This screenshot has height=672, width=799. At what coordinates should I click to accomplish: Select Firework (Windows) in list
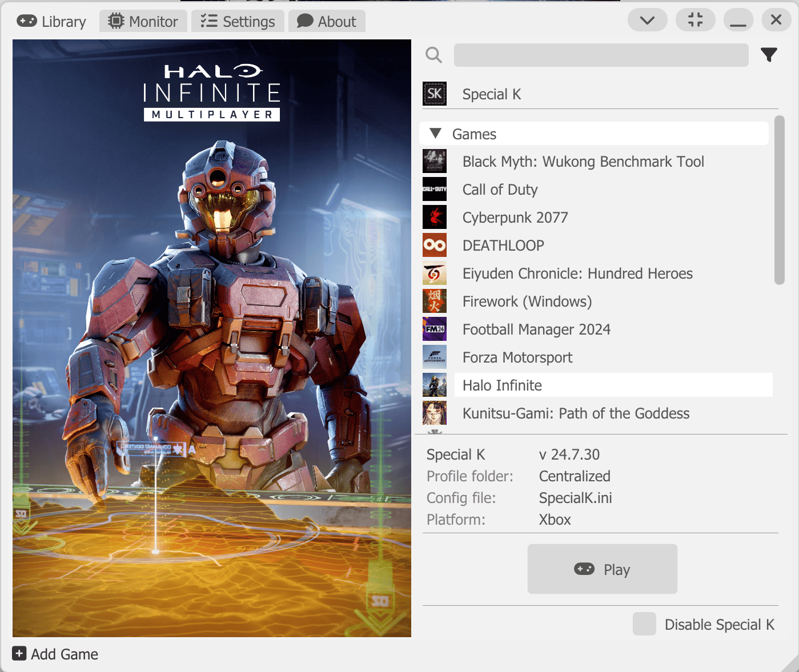(527, 301)
